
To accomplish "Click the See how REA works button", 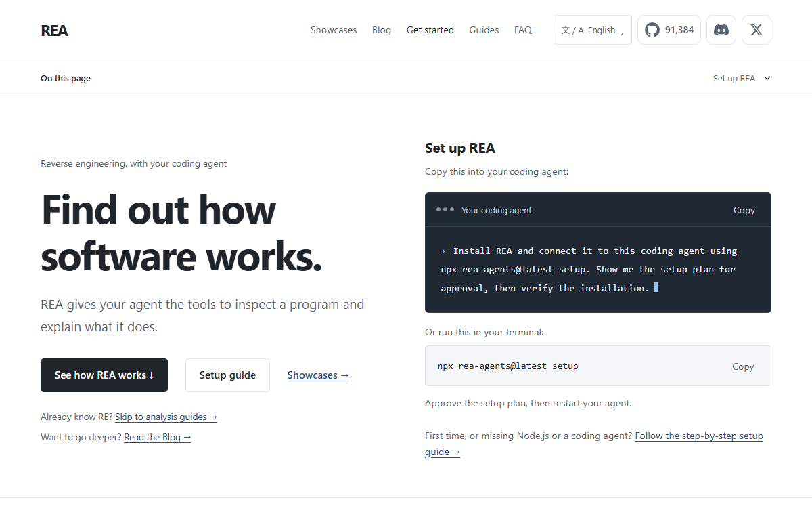I will pyautogui.click(x=104, y=375).
